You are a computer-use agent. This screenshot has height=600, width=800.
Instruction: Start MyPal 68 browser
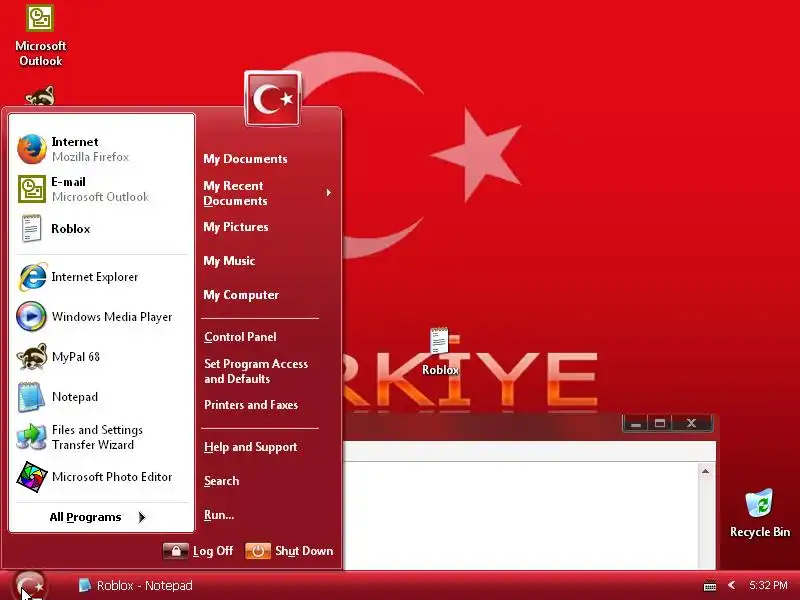coord(101,357)
